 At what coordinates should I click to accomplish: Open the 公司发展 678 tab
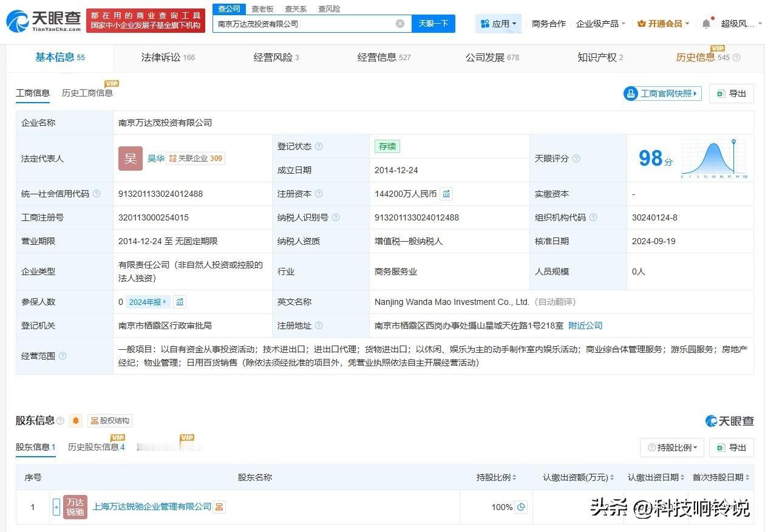[492, 58]
